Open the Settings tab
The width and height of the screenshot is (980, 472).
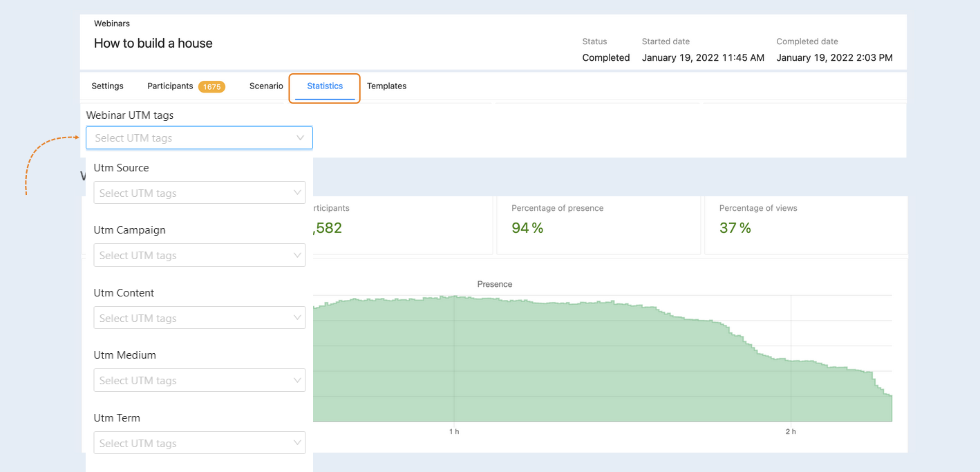107,86
